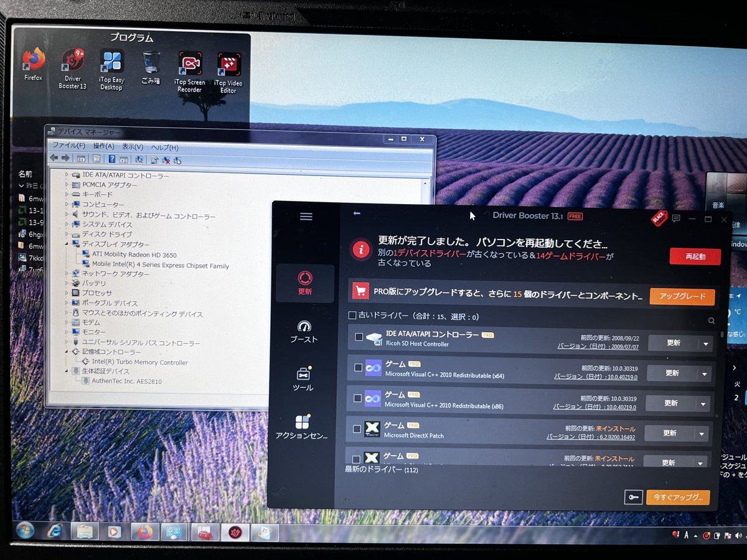Check the Microsoft DirectX Patch row
Image resolution: width=747 pixels, height=560 pixels.
[357, 429]
